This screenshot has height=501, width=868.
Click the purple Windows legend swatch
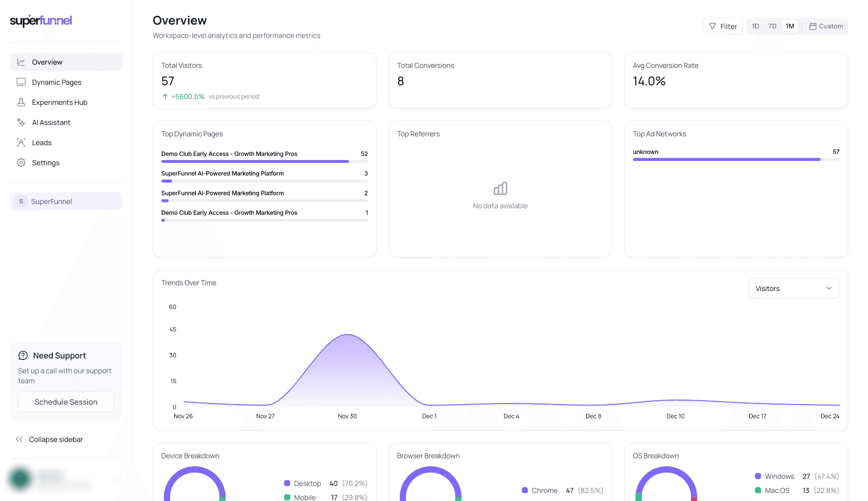coord(758,476)
